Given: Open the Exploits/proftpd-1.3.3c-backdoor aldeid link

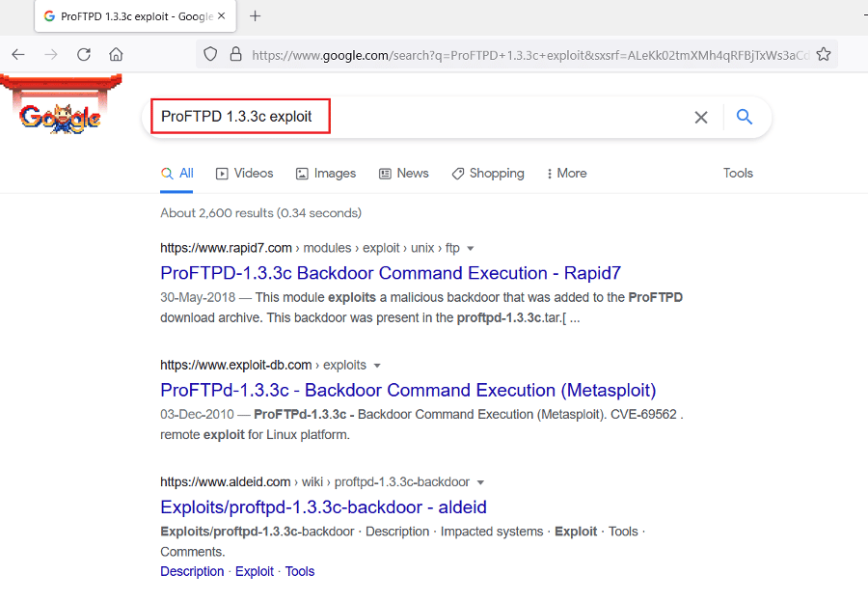Looking at the screenshot, I should (323, 506).
